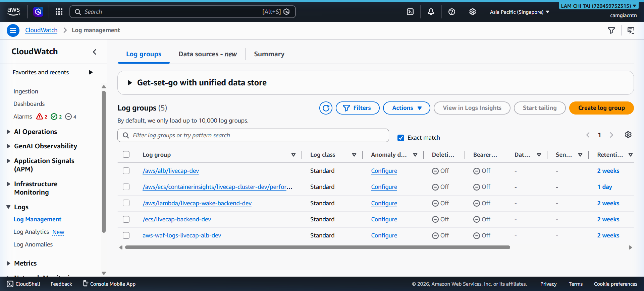Open /aws/alb/livecap-dev log group
The image size is (644, 291).
click(171, 171)
